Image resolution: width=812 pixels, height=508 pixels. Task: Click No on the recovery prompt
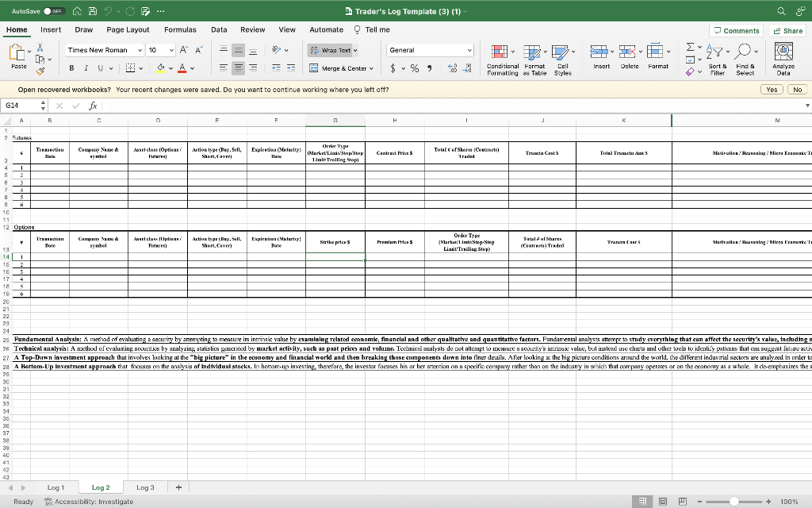798,90
